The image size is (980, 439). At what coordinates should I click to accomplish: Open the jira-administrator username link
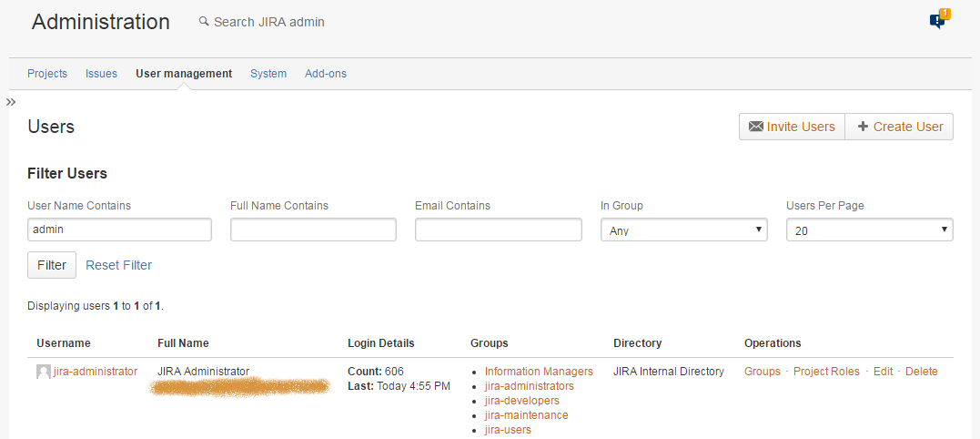(96, 372)
